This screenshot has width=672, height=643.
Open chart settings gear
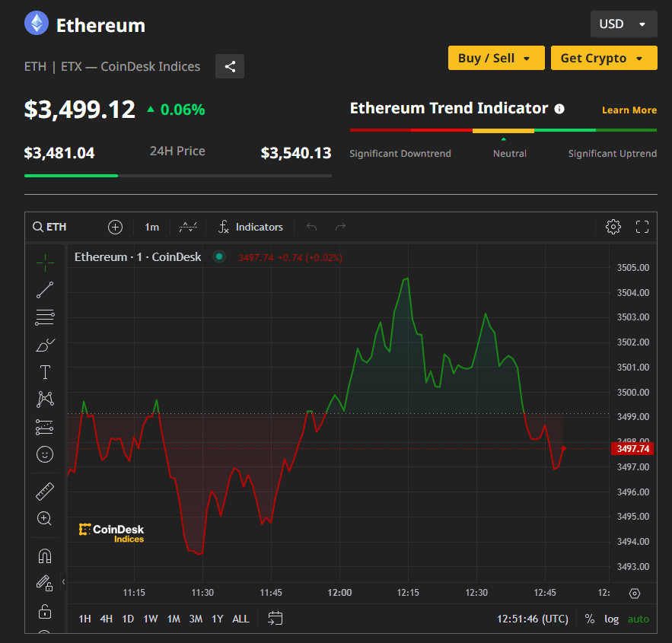[x=613, y=227]
